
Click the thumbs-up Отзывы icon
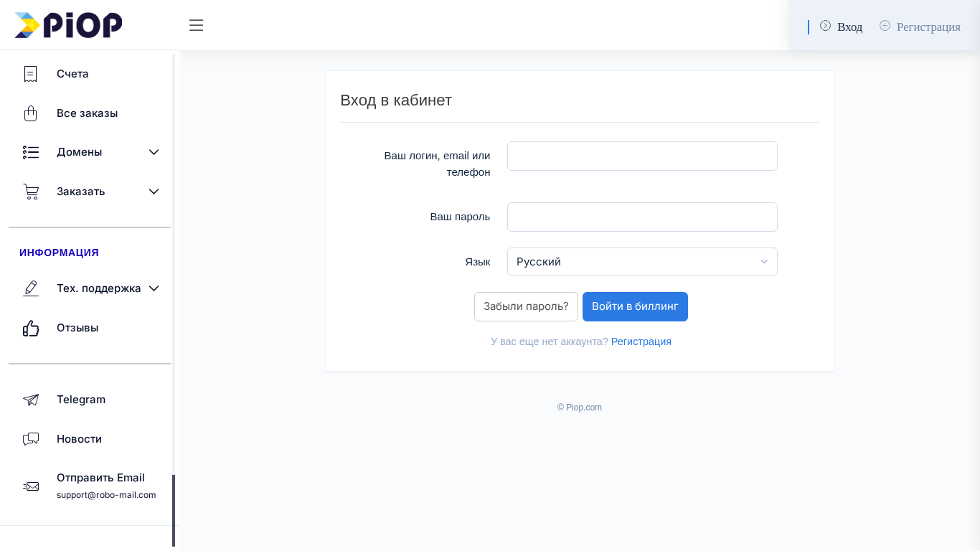(31, 328)
